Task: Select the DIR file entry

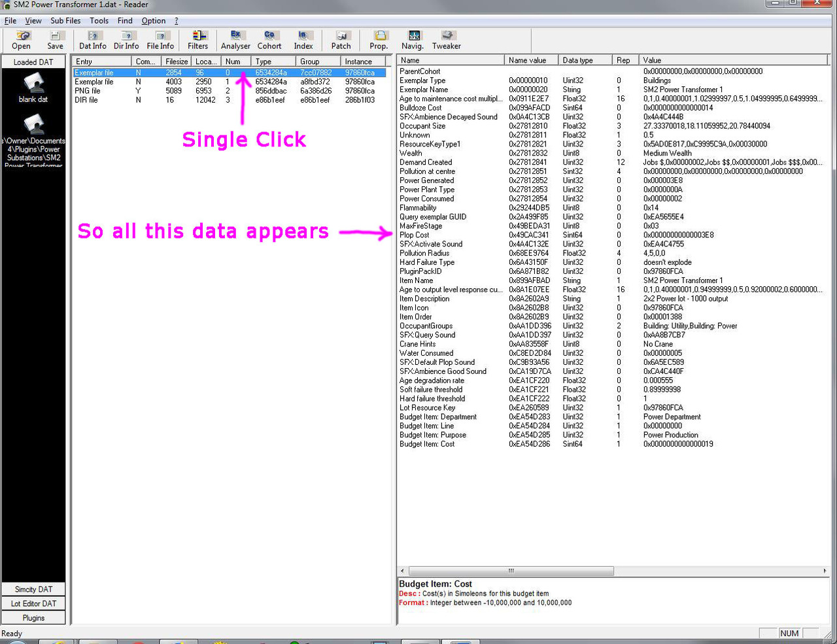Action: [x=229, y=100]
